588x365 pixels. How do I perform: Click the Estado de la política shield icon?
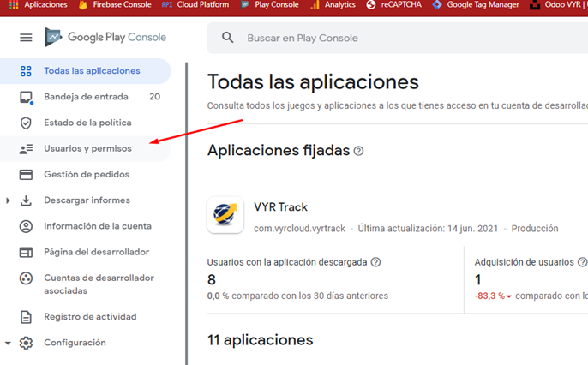click(26, 123)
